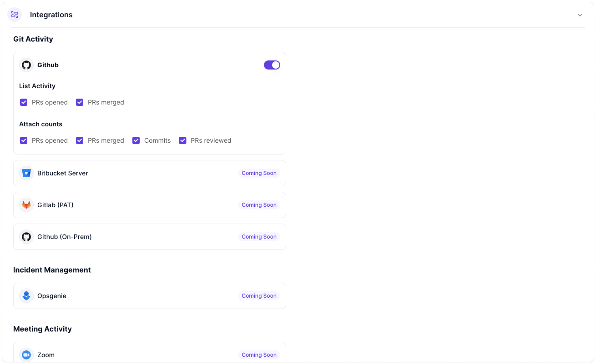Click Coming Soon badge for Bitbucket Server
Screen dimensions: 596x364
point(259,173)
